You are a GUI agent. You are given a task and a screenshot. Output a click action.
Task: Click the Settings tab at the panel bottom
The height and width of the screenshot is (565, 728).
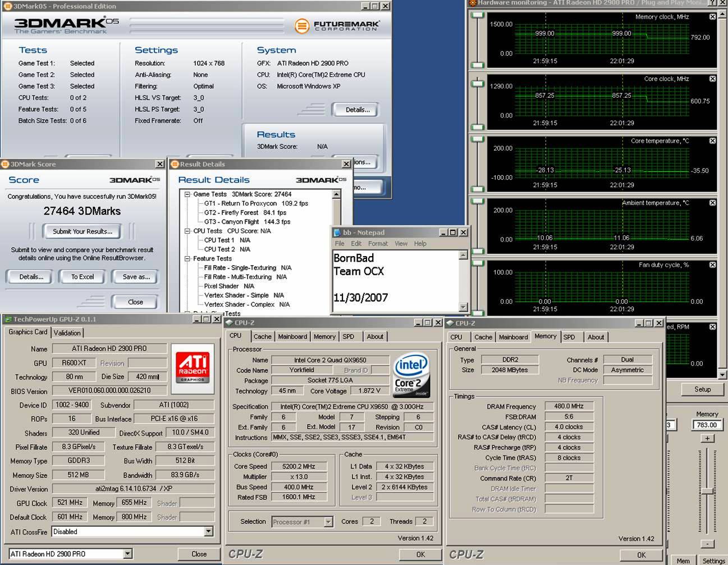(x=713, y=561)
